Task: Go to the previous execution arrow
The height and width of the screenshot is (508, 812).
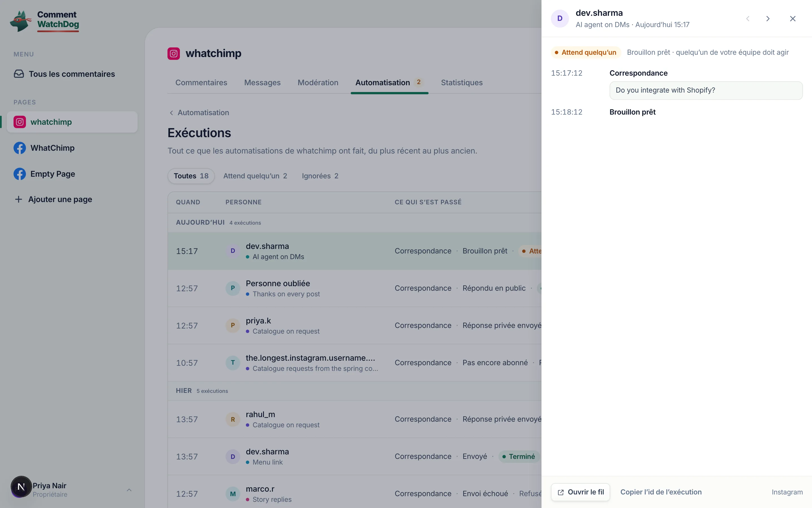Action: point(748,18)
